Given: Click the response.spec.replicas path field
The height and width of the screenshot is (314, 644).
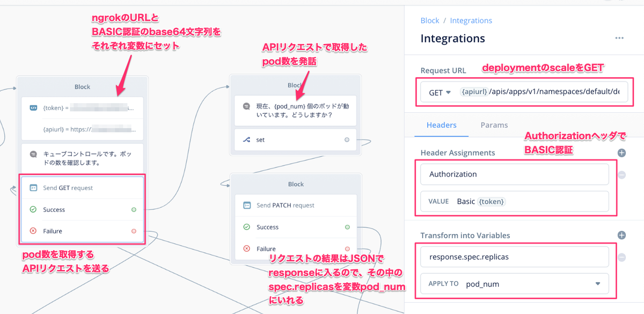Looking at the screenshot, I should [515, 257].
